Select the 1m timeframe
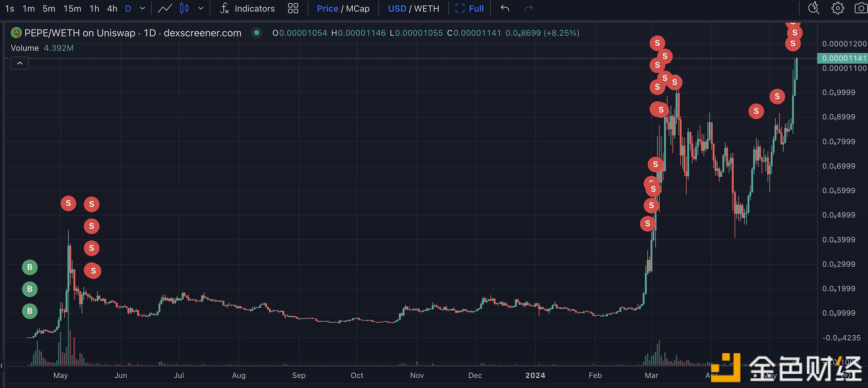The width and height of the screenshot is (868, 388). (x=29, y=9)
